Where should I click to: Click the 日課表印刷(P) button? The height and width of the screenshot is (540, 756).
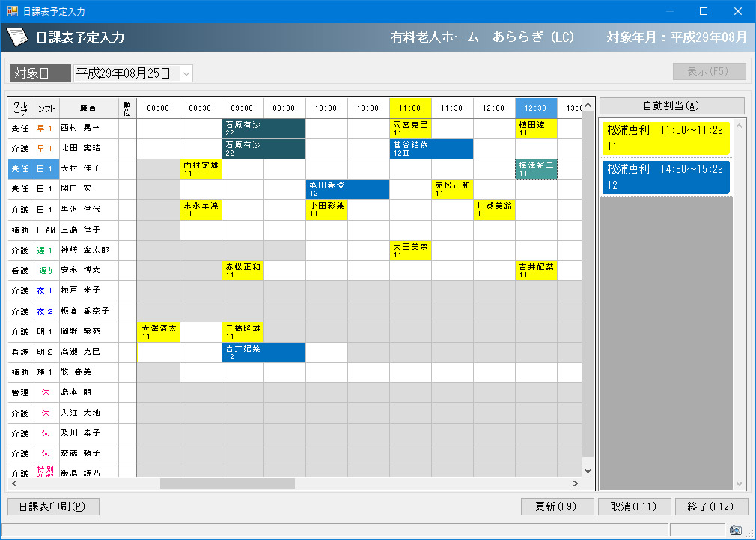[53, 506]
